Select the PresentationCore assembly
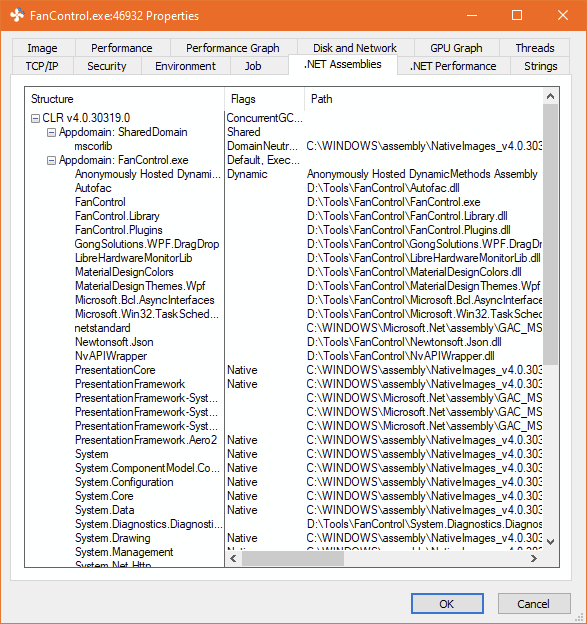The width and height of the screenshot is (587, 624). pos(115,370)
